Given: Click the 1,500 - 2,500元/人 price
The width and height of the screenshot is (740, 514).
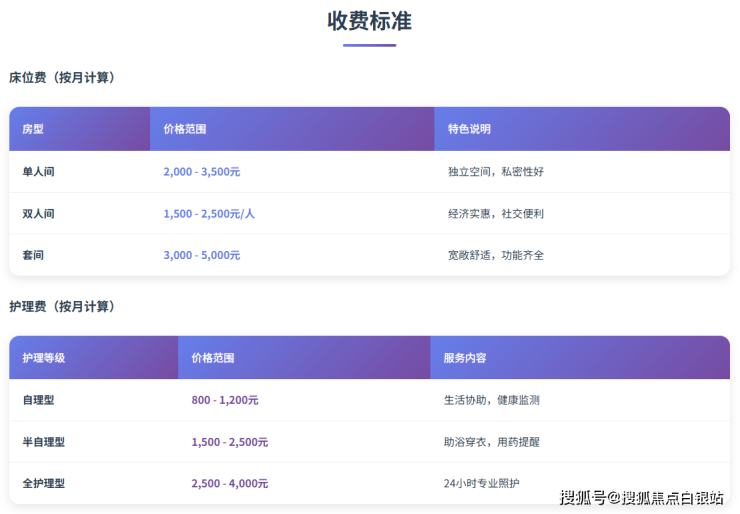Looking at the screenshot, I should (209, 214).
